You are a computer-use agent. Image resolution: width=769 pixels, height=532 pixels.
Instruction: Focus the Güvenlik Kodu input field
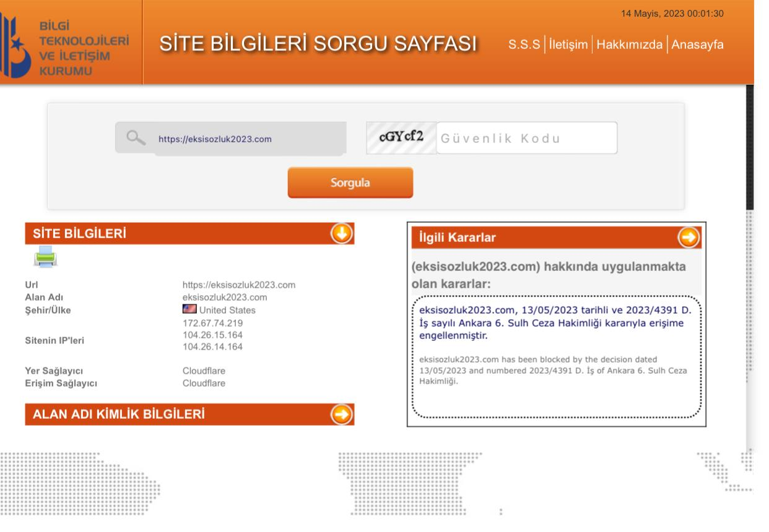tap(527, 138)
